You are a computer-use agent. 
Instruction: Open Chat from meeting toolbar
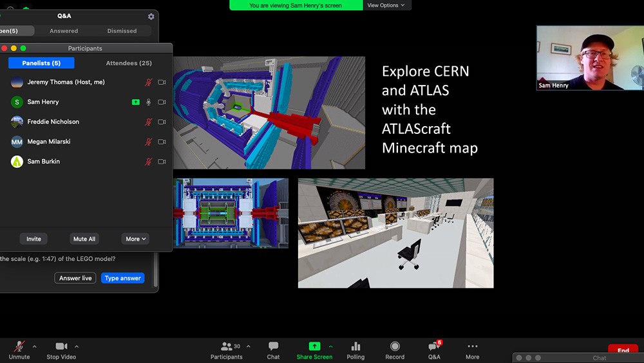[x=273, y=351]
